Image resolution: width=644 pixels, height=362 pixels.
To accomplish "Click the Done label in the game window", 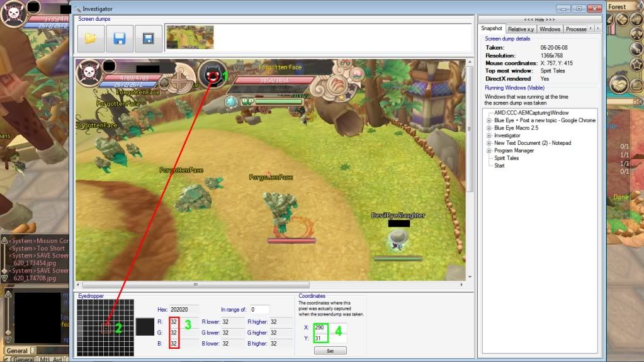I will pos(621,197).
